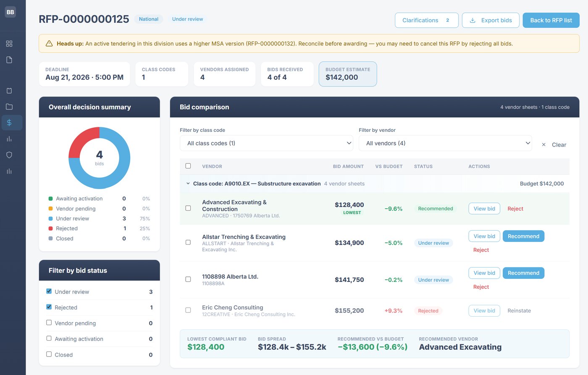View the Eric Cheng Consulting bid
Image resolution: width=588 pixels, height=375 pixels.
coord(484,311)
